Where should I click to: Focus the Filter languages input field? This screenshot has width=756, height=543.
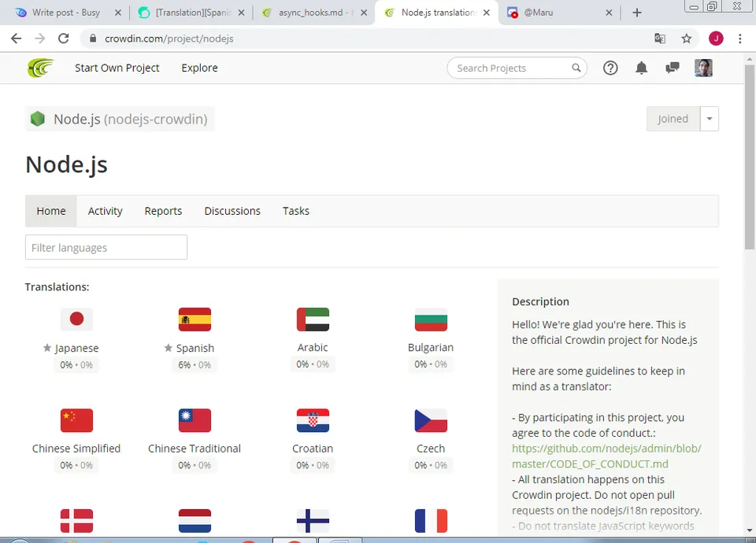coord(106,247)
